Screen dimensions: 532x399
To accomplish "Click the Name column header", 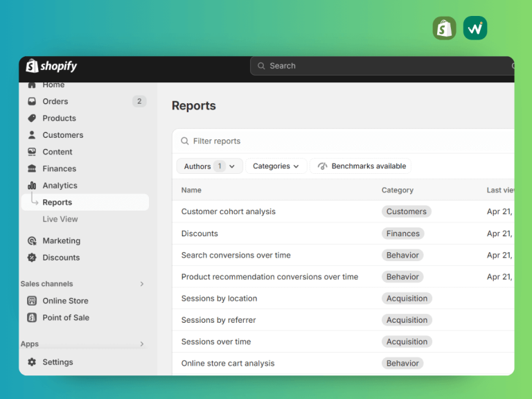I will tap(191, 190).
